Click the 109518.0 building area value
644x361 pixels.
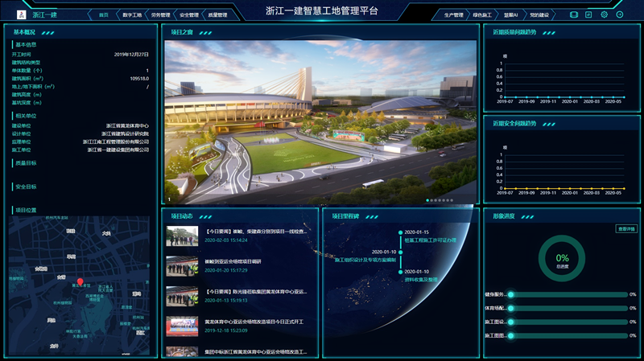tap(139, 78)
